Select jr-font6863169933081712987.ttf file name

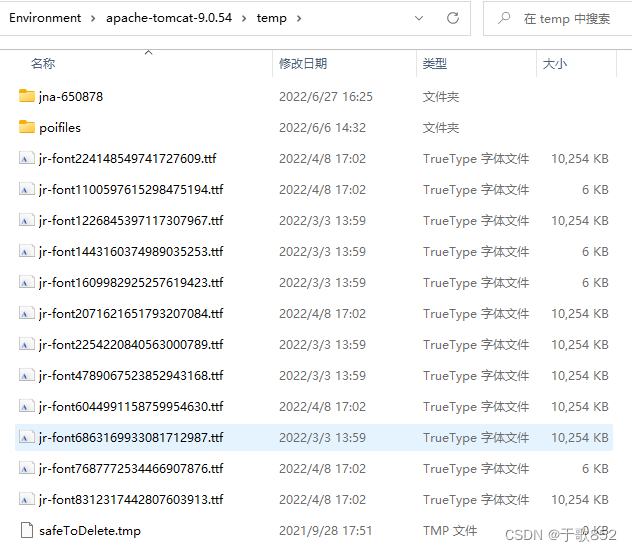[131, 438]
